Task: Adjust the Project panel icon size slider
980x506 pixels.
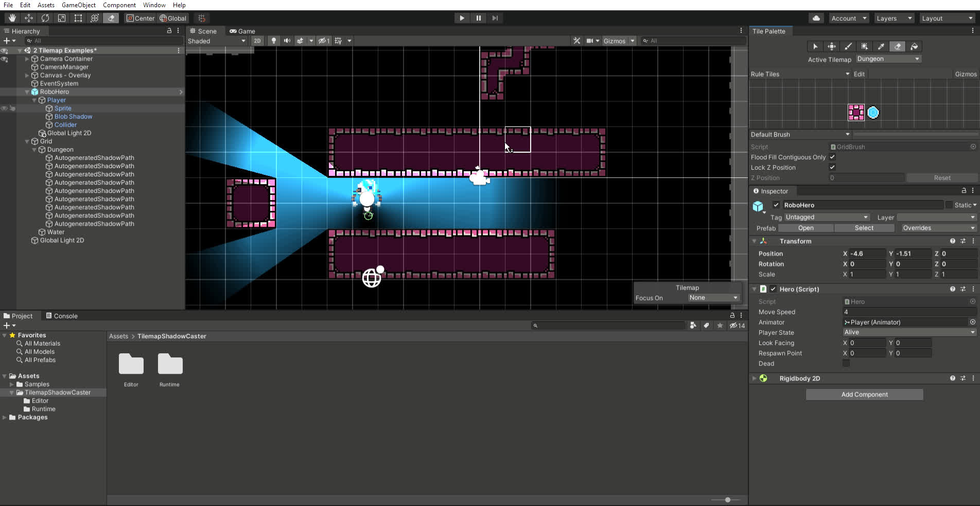Action: [x=727, y=500]
